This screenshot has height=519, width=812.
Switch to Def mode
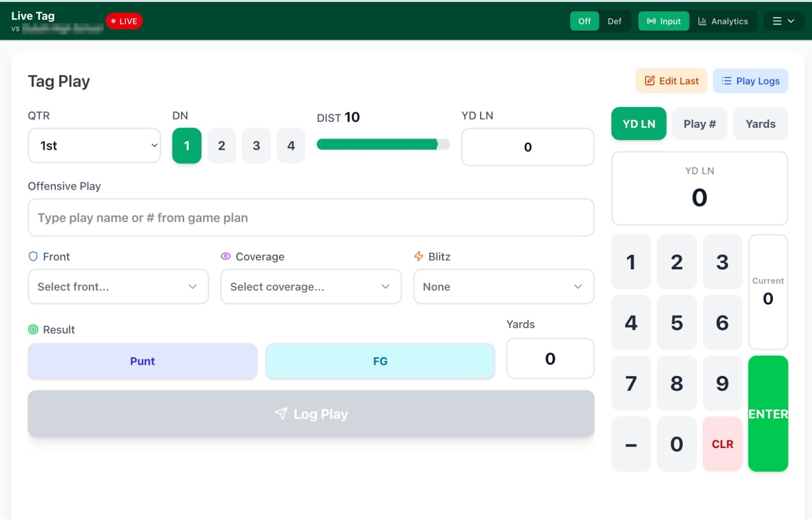615,21
